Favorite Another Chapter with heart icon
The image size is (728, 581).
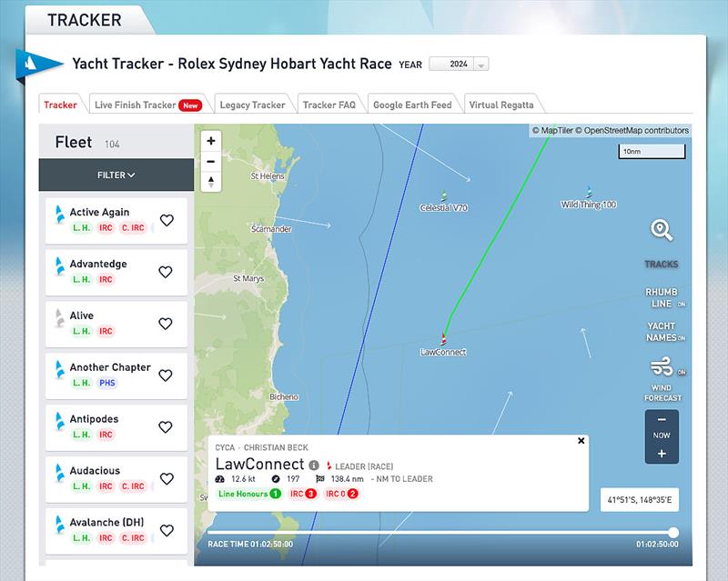(166, 375)
